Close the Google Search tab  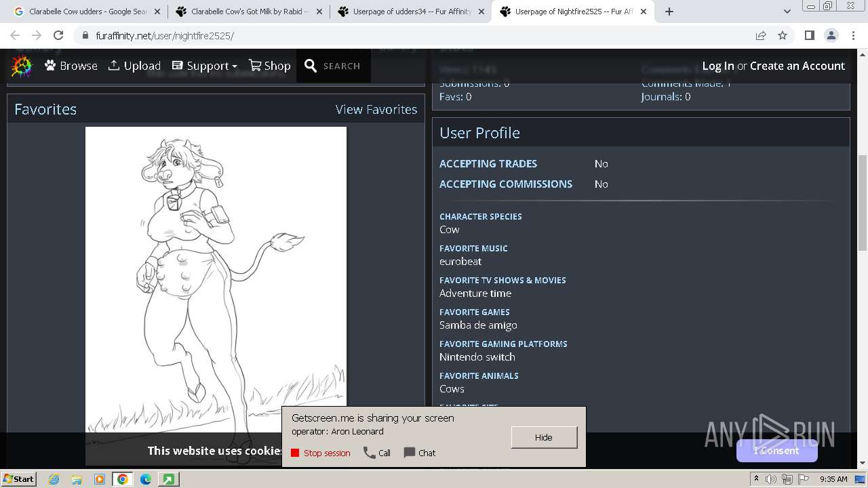(x=158, y=12)
